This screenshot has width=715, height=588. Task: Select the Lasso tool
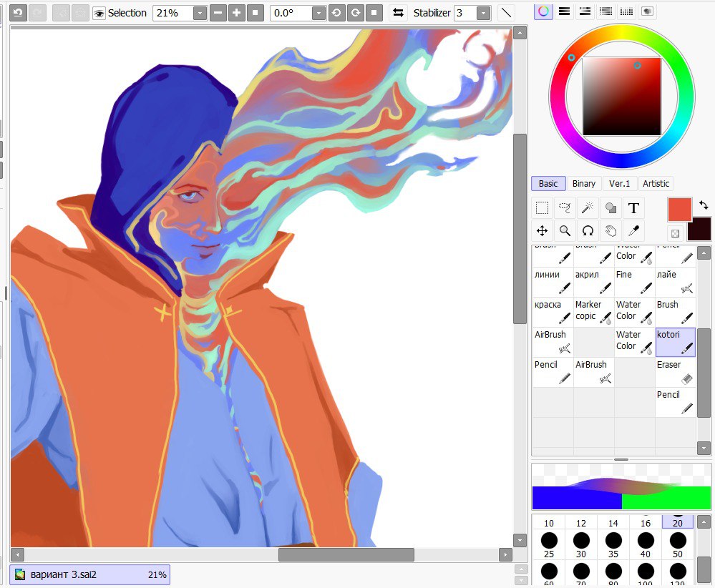(x=565, y=208)
